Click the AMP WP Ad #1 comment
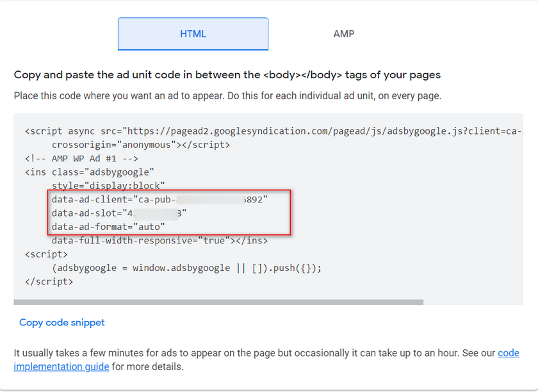This screenshot has width=538, height=392. [x=81, y=159]
